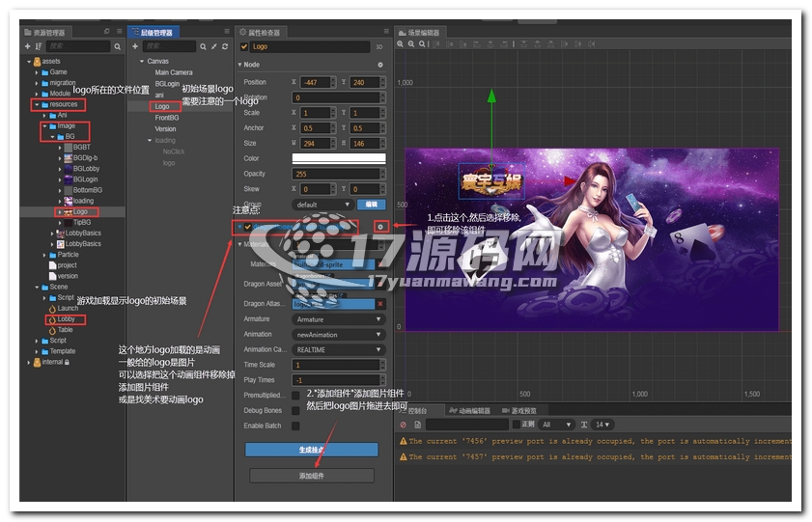Image resolution: width=812 pixels, height=522 pixels.
Task: Click the sort assets icon in 资源管理器
Action: [x=39, y=46]
